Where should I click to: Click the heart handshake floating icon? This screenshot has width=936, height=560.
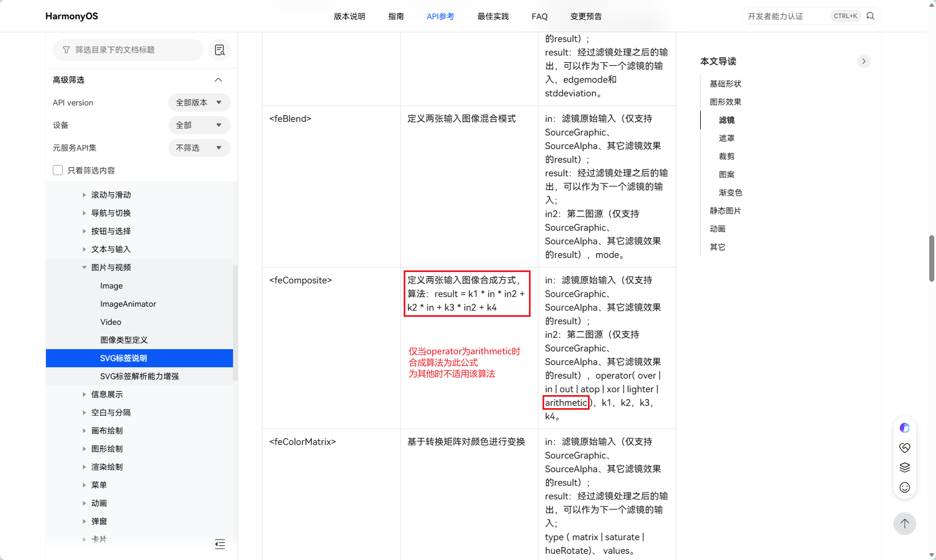point(905,448)
